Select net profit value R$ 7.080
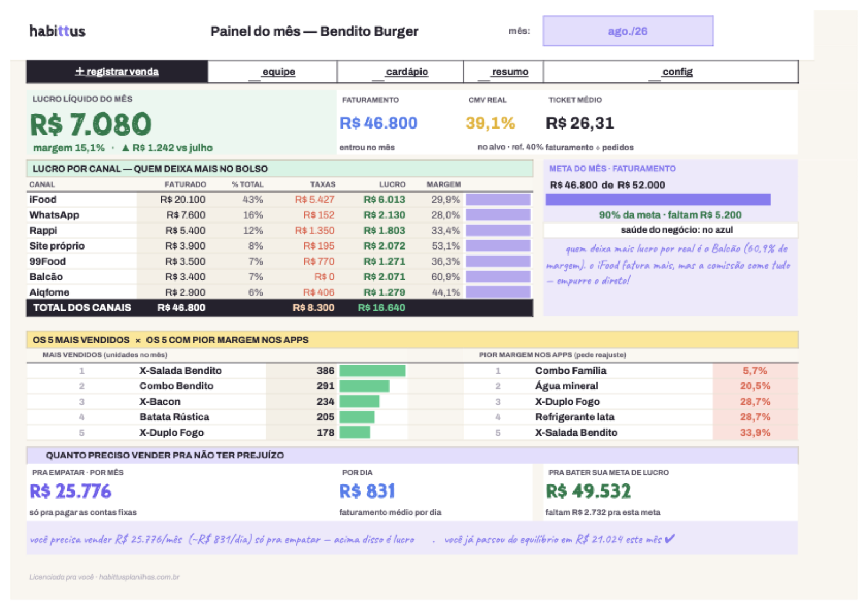The height and width of the screenshot is (613, 868). (x=91, y=124)
